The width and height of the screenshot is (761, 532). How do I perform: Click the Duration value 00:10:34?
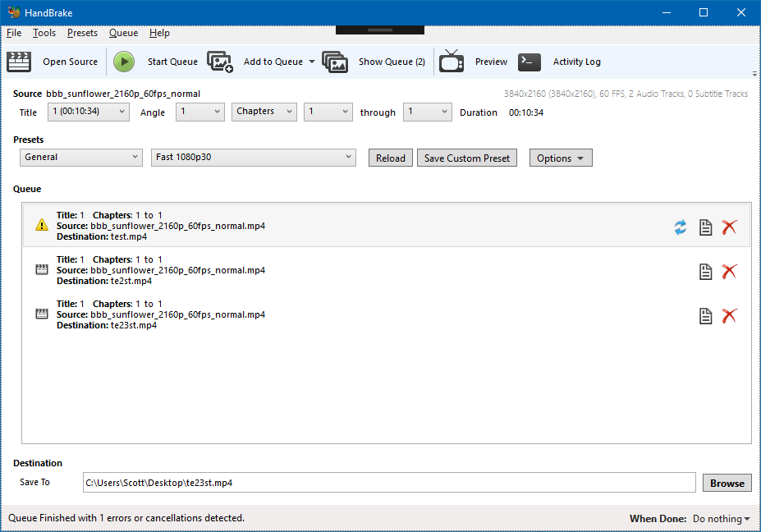(526, 112)
